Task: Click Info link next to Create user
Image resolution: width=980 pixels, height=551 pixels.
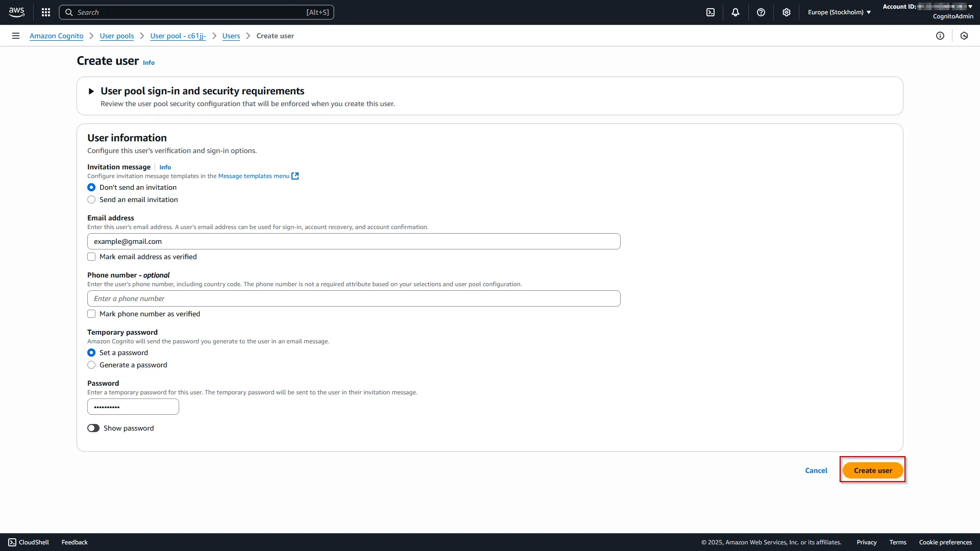Action: (149, 63)
